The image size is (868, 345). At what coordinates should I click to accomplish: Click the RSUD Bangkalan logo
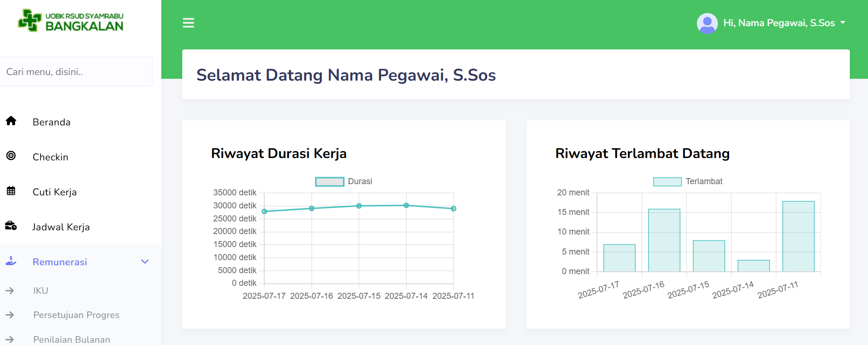[x=71, y=21]
